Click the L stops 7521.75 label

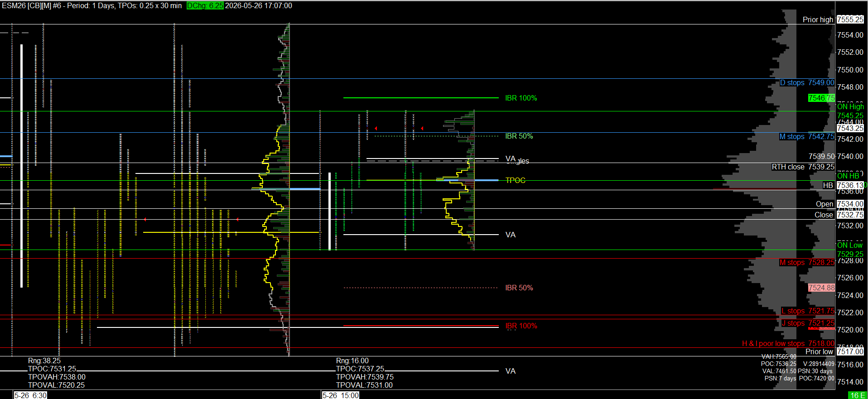(x=808, y=311)
